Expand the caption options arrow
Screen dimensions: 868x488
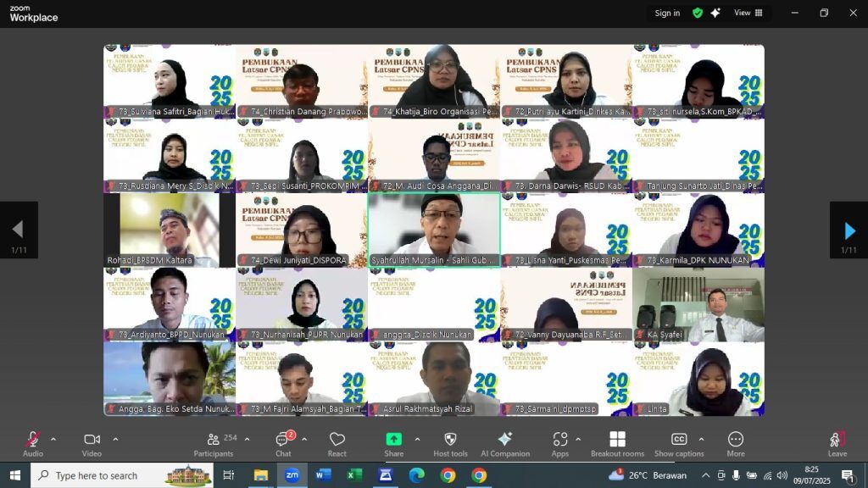[x=701, y=439]
